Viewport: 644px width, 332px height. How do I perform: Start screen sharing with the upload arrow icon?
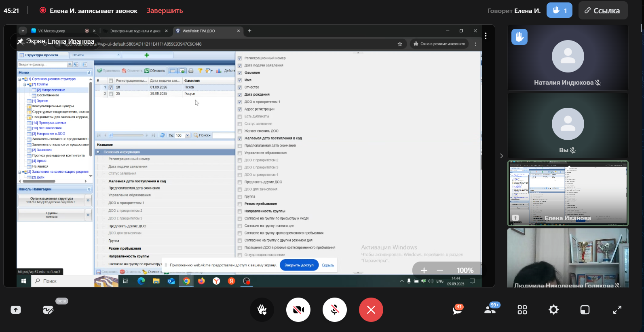click(15, 310)
